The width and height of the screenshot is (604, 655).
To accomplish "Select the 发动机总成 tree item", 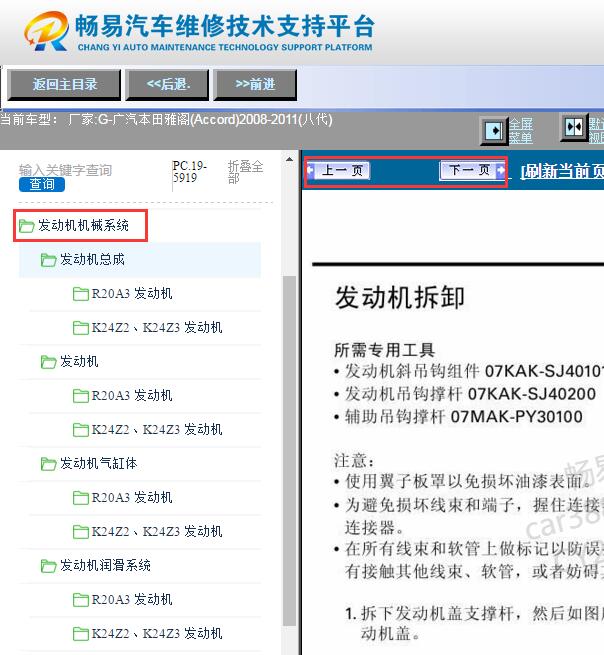I will point(92,259).
